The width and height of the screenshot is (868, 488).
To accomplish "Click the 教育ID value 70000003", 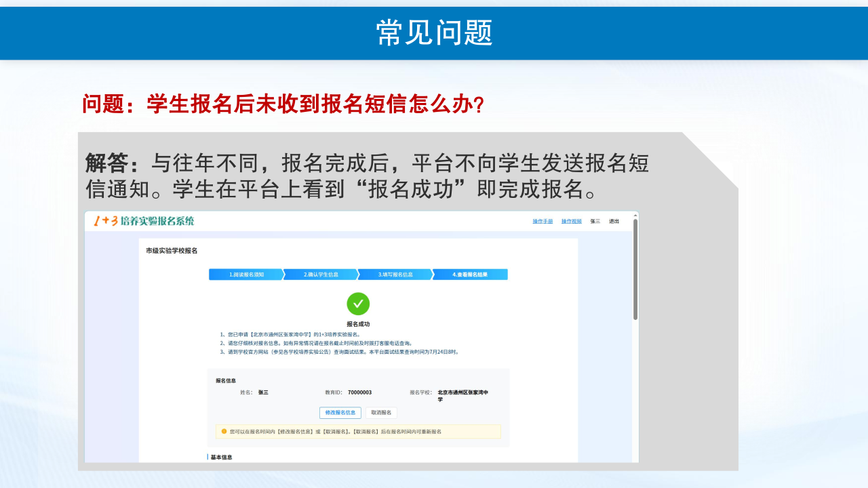I will pos(359,392).
